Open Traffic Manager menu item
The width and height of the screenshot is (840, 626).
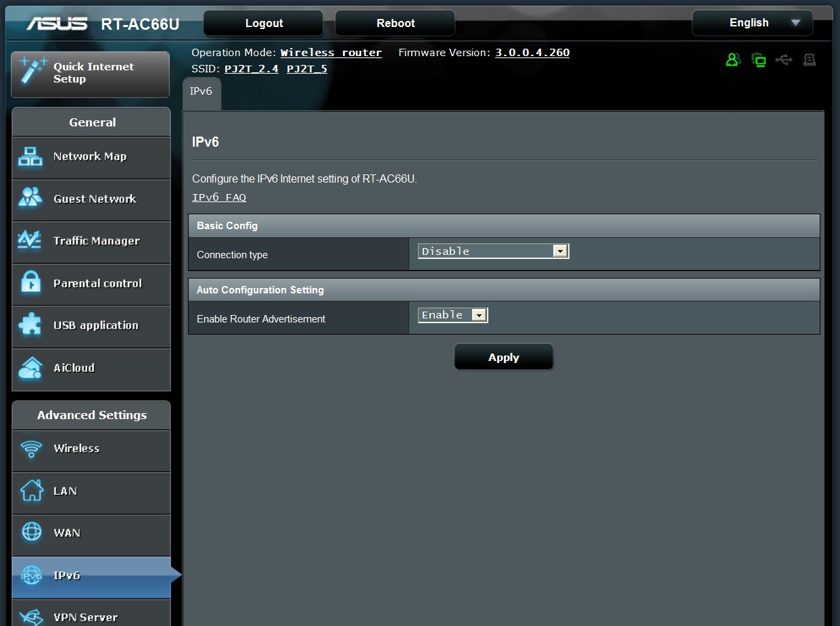[x=91, y=241]
